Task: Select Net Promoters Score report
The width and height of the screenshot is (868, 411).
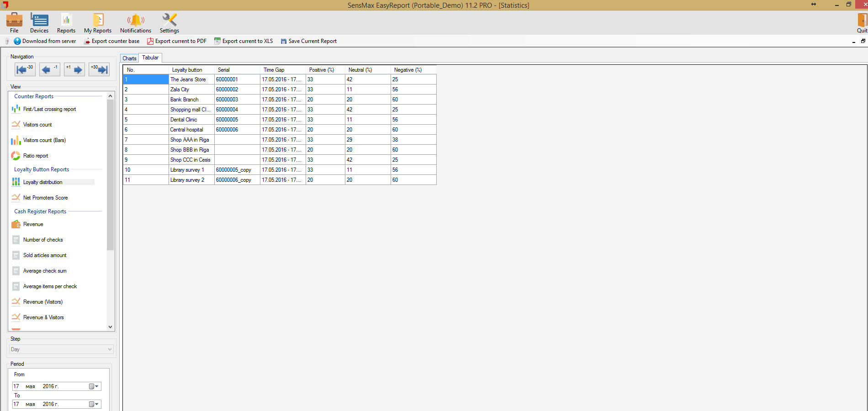Action: [x=45, y=198]
